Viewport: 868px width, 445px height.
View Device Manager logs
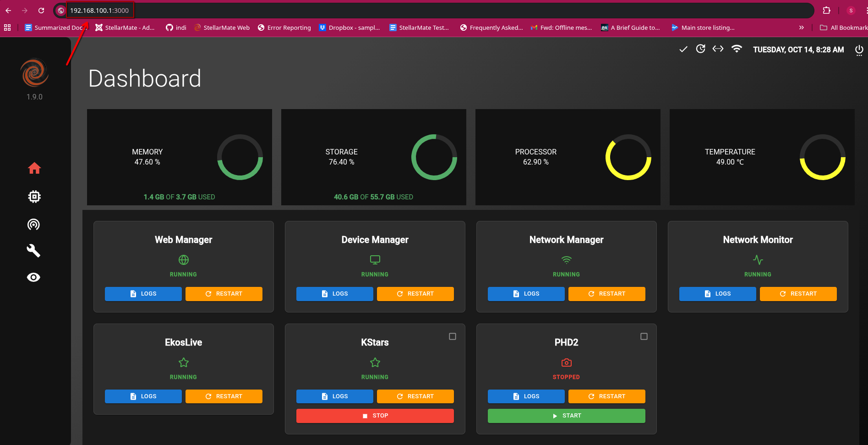point(334,294)
